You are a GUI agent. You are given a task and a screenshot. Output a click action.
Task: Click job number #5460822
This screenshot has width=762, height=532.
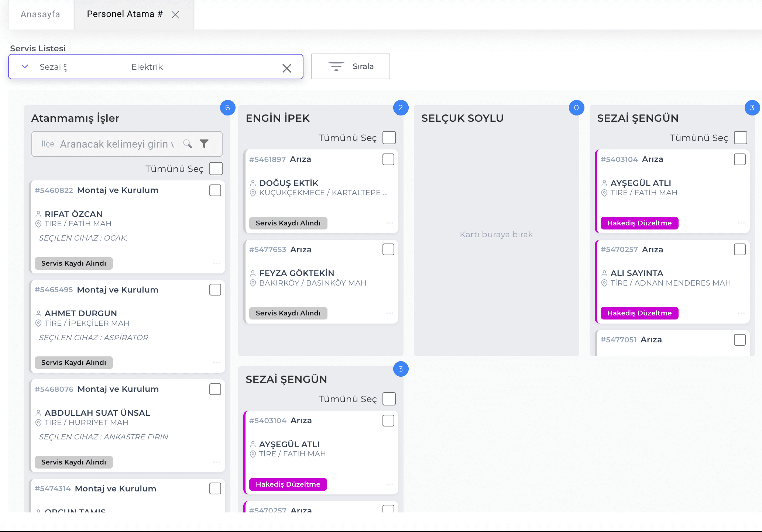[x=54, y=190]
